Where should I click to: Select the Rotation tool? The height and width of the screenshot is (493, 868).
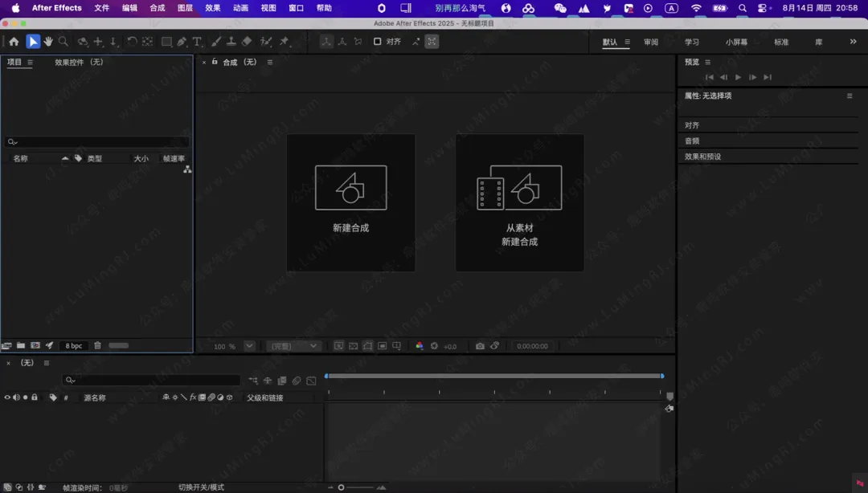tap(132, 42)
